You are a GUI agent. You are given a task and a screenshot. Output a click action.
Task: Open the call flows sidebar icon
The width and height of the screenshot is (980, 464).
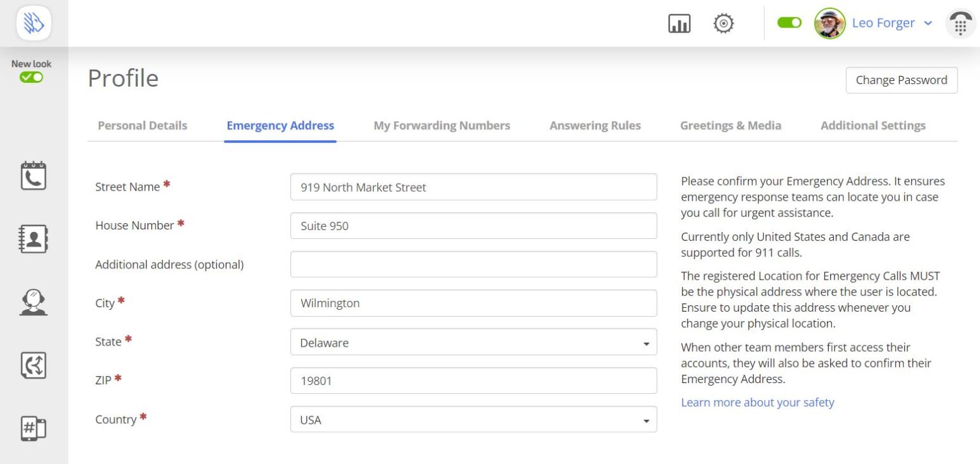[33, 365]
